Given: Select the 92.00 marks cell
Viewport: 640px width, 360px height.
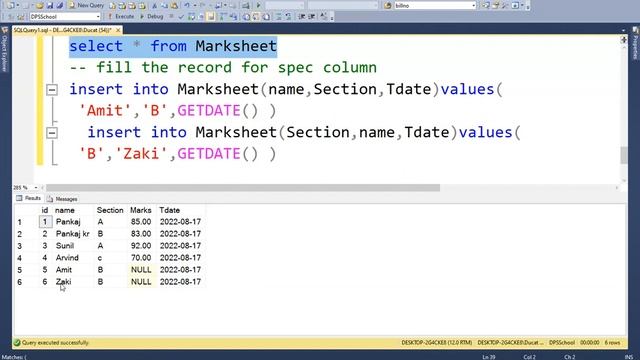Looking at the screenshot, I should click(141, 246).
